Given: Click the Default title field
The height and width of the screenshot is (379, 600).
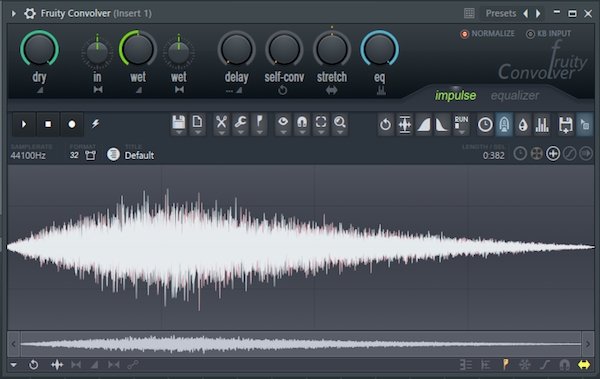Looking at the screenshot, I should [x=139, y=155].
